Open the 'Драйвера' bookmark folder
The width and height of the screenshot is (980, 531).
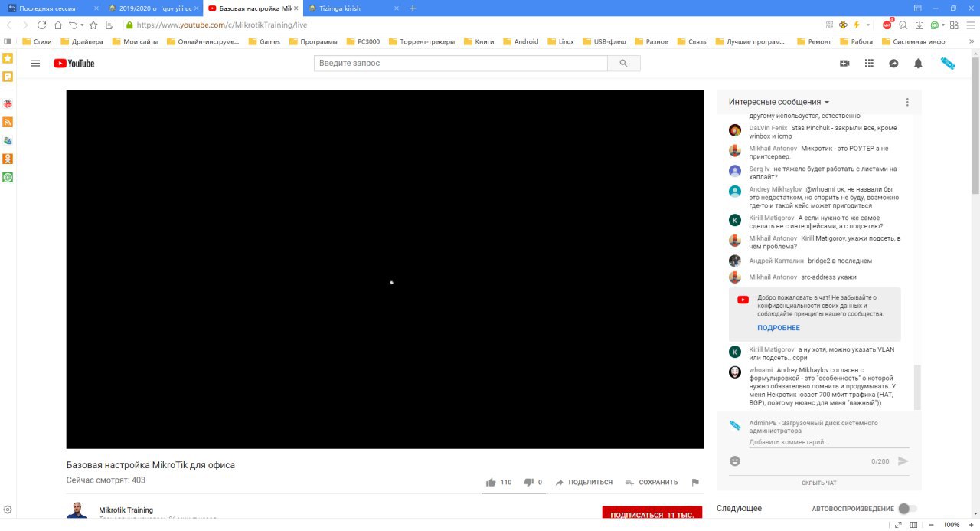[x=81, y=41]
